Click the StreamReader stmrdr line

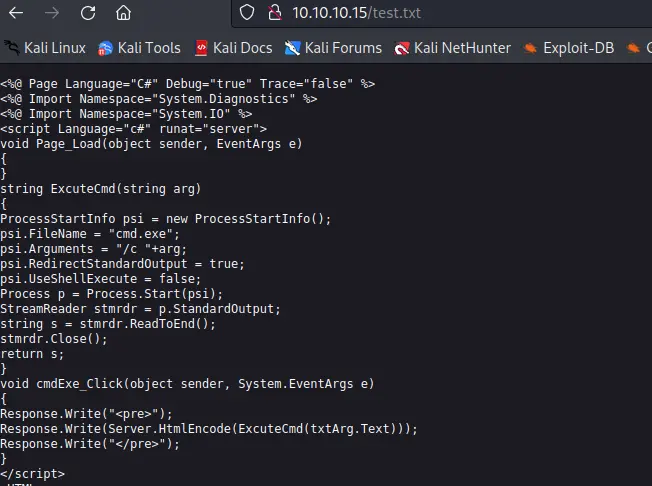click(141, 309)
